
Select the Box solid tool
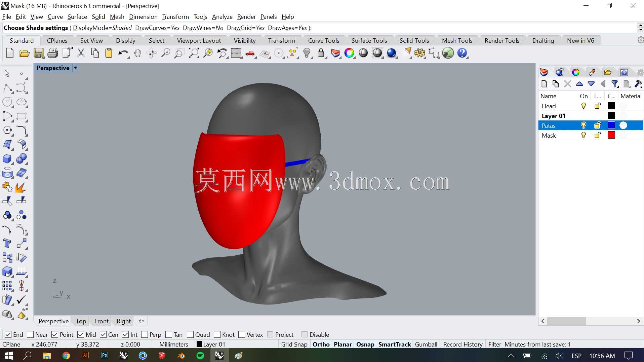(x=7, y=159)
